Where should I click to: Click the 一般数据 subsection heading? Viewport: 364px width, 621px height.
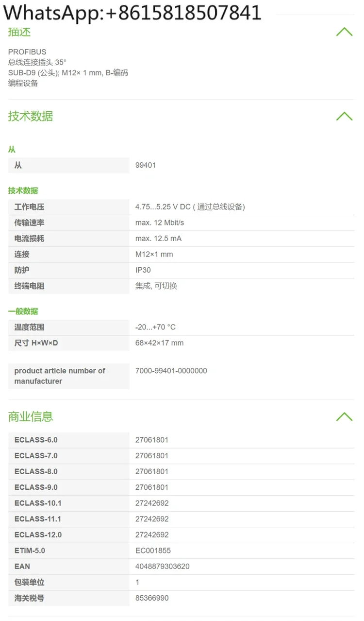pyautogui.click(x=23, y=311)
